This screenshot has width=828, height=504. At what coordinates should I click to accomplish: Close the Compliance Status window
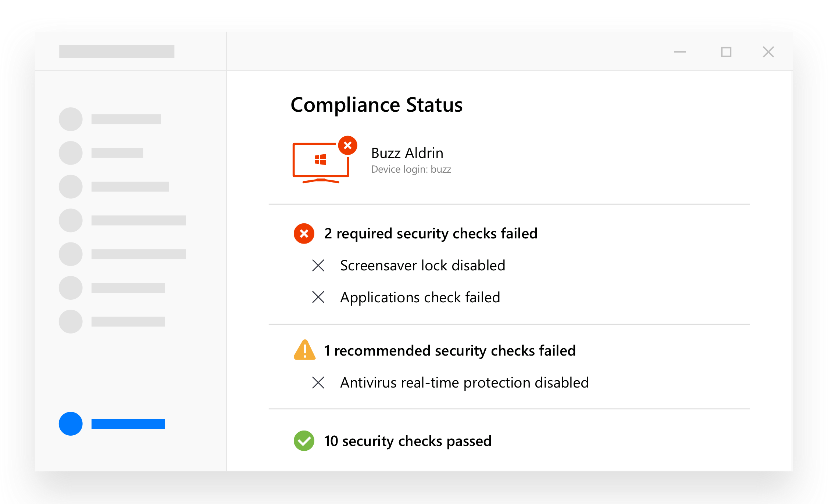(x=768, y=52)
